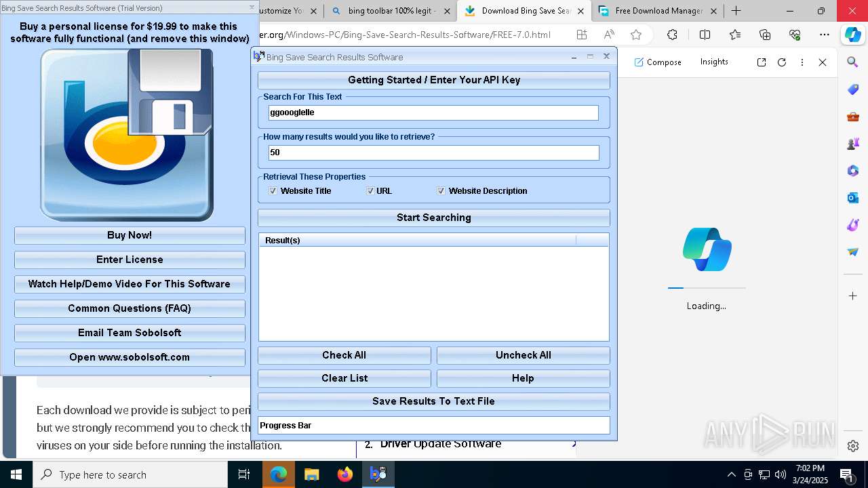
Task: Click the Enter License button
Action: pos(130,260)
